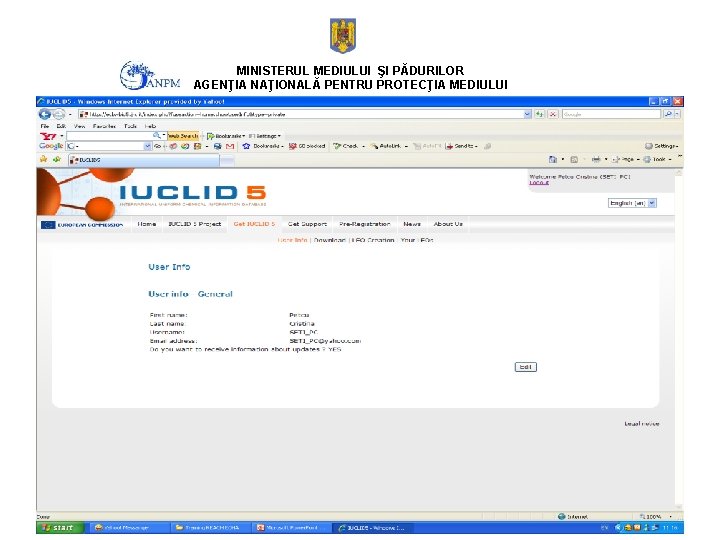This screenshot has width=720, height=540.
Task: Click the Print icon in IE command bar
Action: tap(596, 159)
